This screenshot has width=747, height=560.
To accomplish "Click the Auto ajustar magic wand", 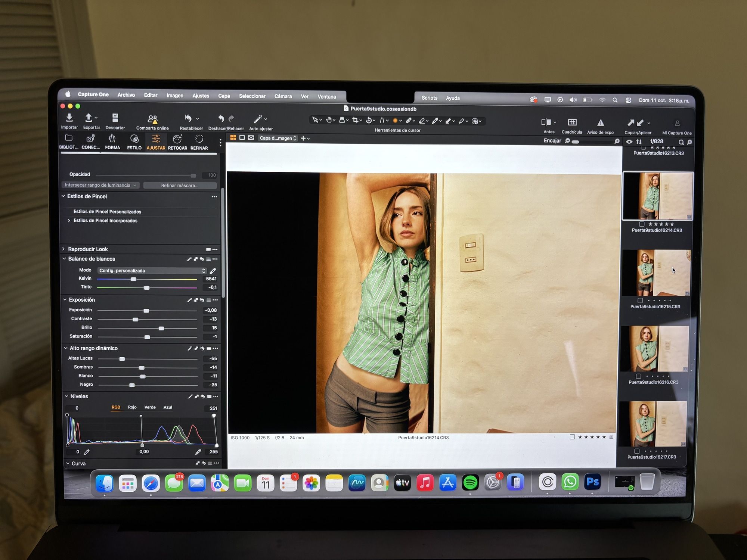I will tap(258, 119).
